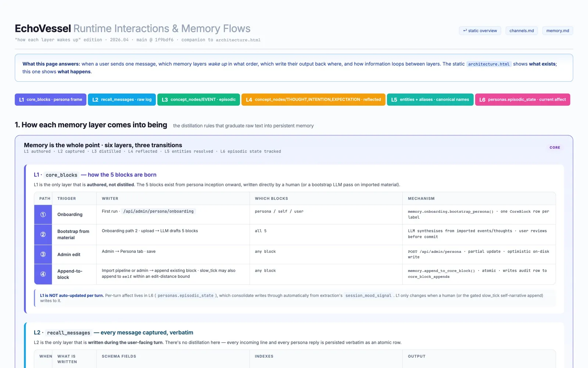Click the L1 core_blocks persona frame pill
Screen dimensions: 588x368
[x=51, y=99]
